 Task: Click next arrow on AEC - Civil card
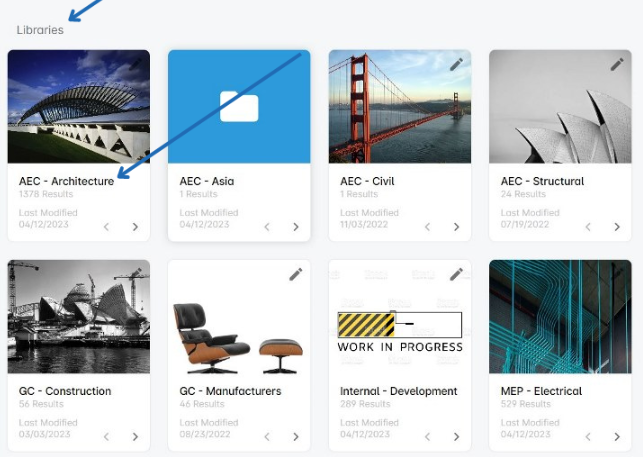click(x=456, y=227)
